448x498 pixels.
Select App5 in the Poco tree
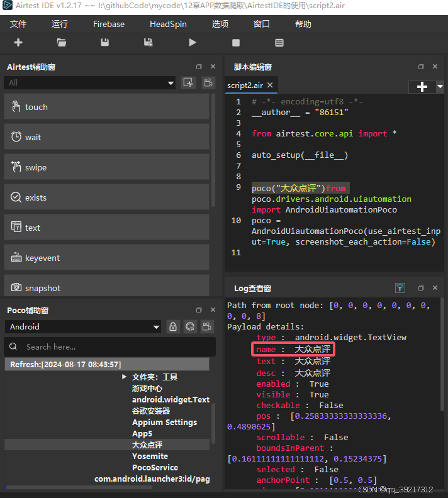click(142, 433)
